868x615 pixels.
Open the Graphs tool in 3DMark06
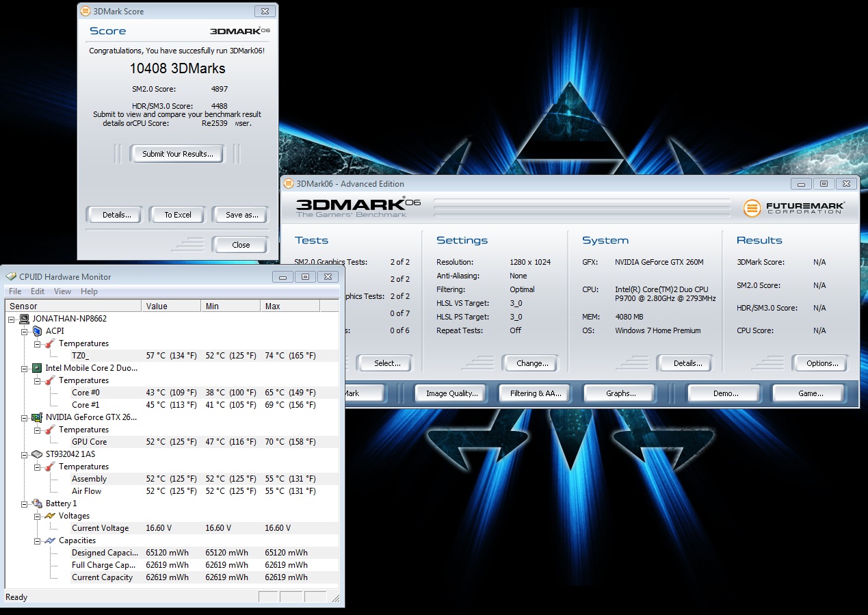(x=621, y=393)
